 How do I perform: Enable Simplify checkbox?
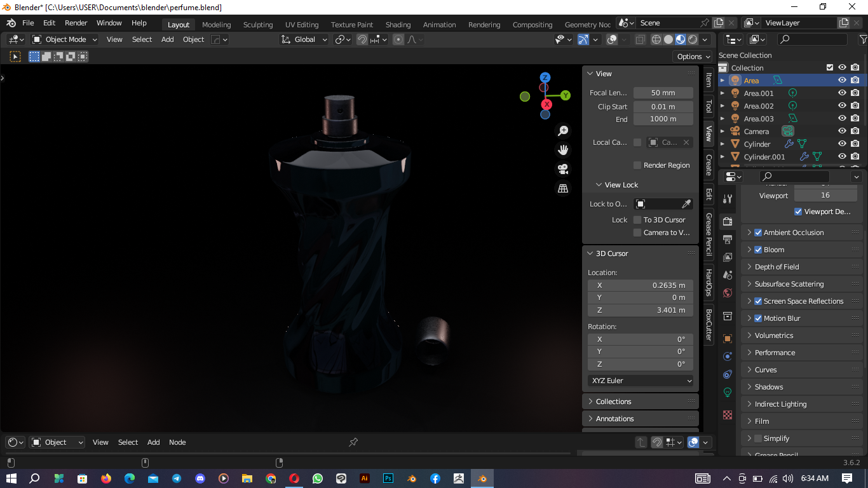click(758, 438)
